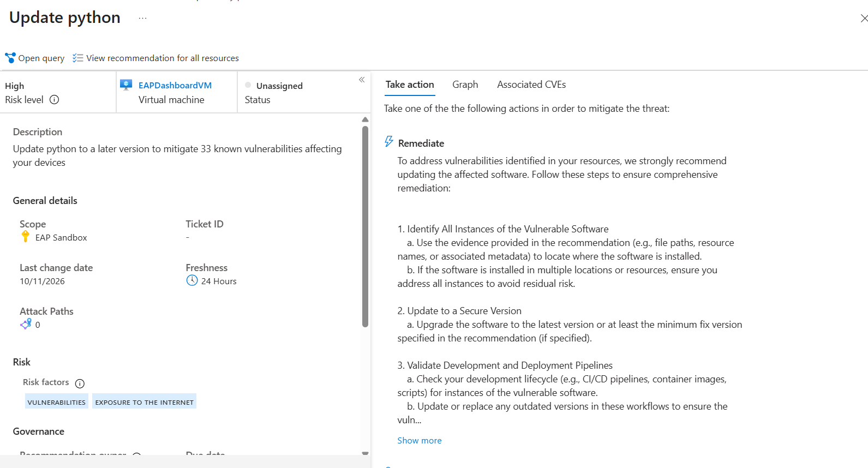Viewport: 868px width, 468px height.
Task: Click the EAPDashboardVM virtual machine icon
Action: click(x=126, y=85)
